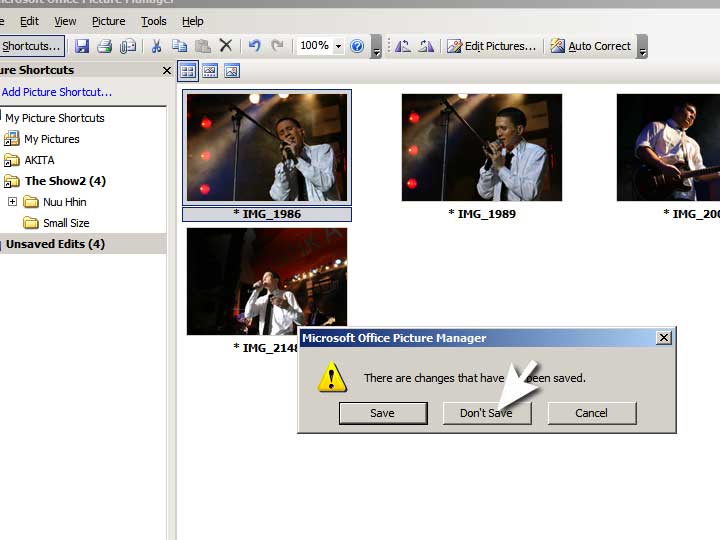Image resolution: width=720 pixels, height=540 pixels.
Task: Rotate the picture left using toolbar icon
Action: coord(402,46)
